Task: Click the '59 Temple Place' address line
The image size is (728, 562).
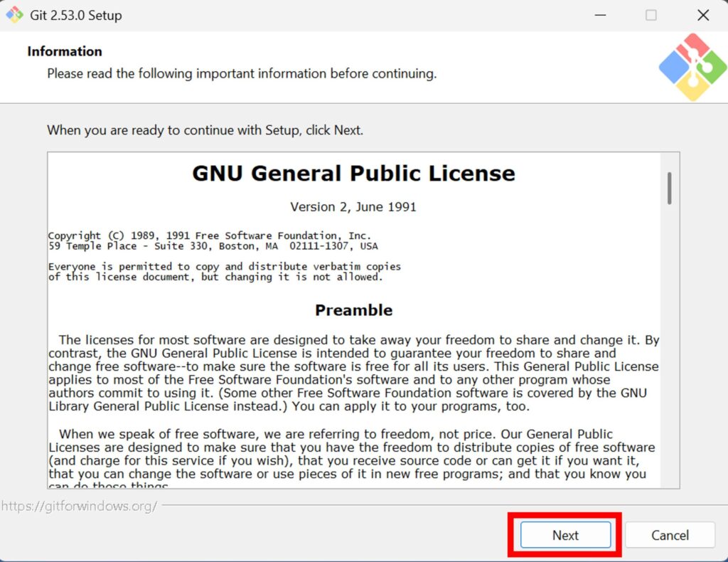Action: click(x=213, y=246)
